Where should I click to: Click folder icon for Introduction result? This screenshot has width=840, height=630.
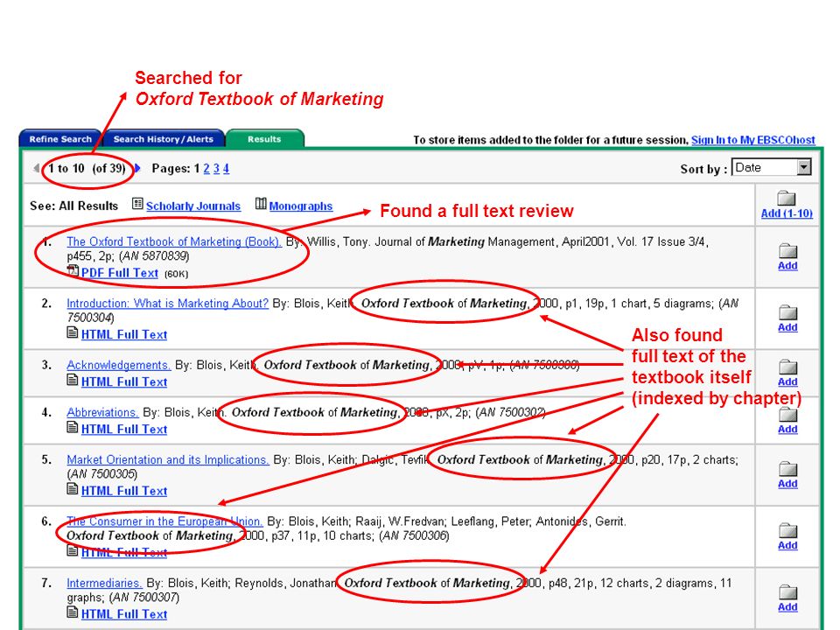point(788,312)
